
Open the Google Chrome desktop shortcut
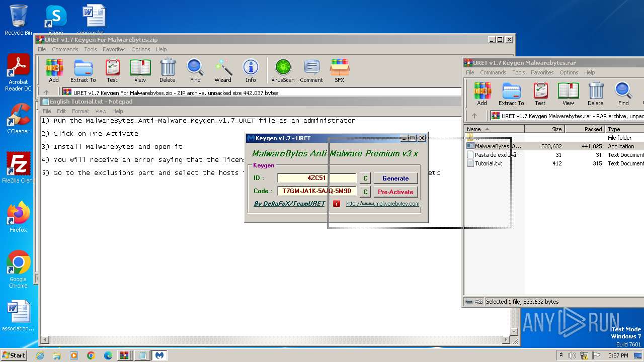click(18, 269)
